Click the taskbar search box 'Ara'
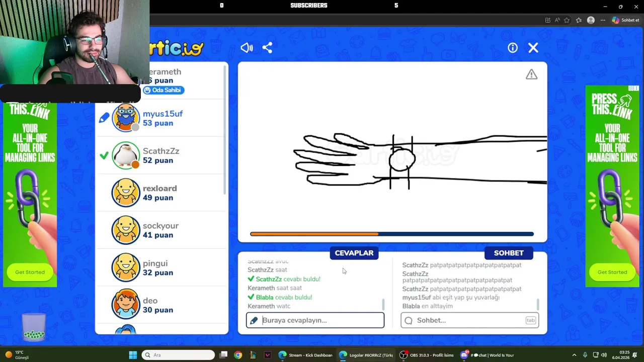This screenshot has width=644, height=362. pyautogui.click(x=178, y=355)
